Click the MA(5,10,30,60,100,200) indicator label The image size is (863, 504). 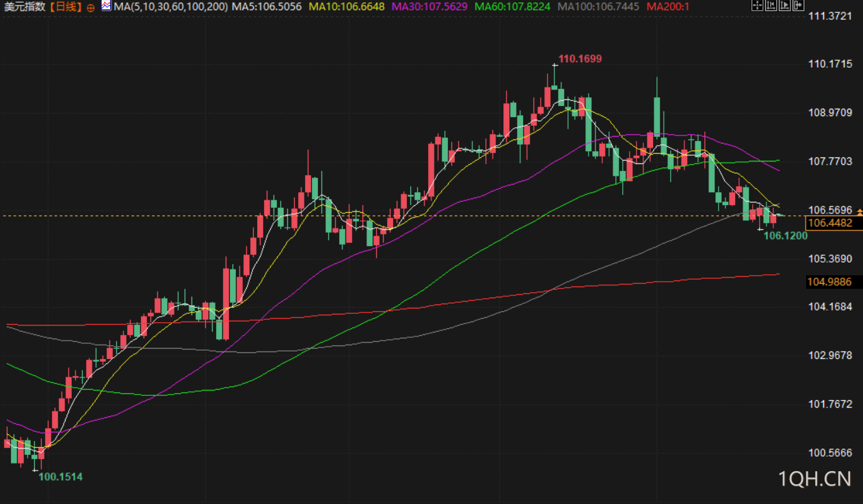[171, 7]
